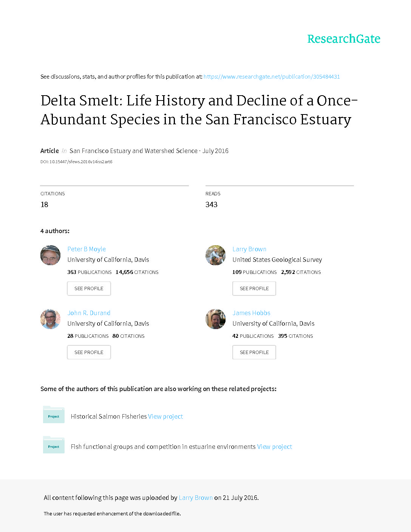Click See Profile button under James Hobbs

(x=254, y=352)
